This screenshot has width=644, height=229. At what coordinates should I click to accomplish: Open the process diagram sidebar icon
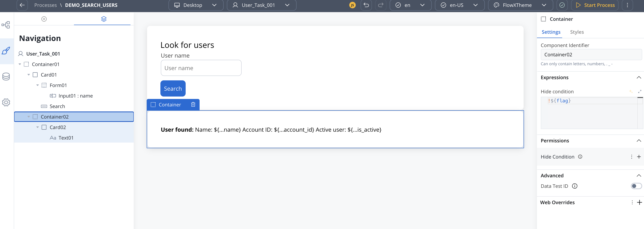pyautogui.click(x=6, y=25)
